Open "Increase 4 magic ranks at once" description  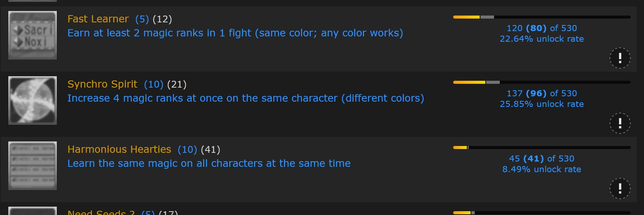[245, 99]
